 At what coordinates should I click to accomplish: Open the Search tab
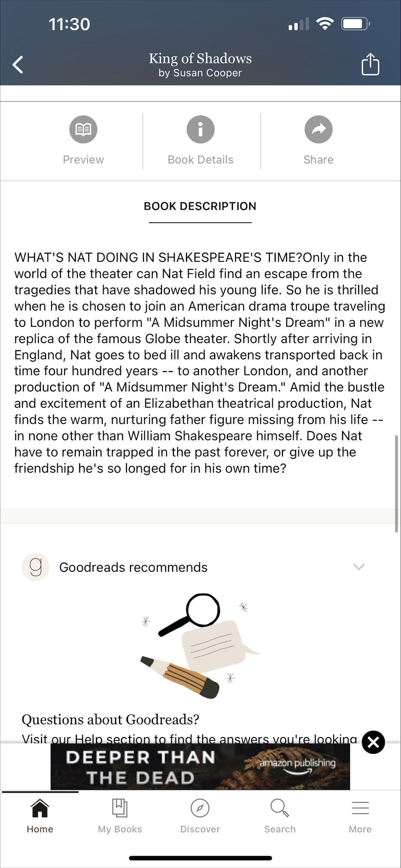[x=280, y=815]
